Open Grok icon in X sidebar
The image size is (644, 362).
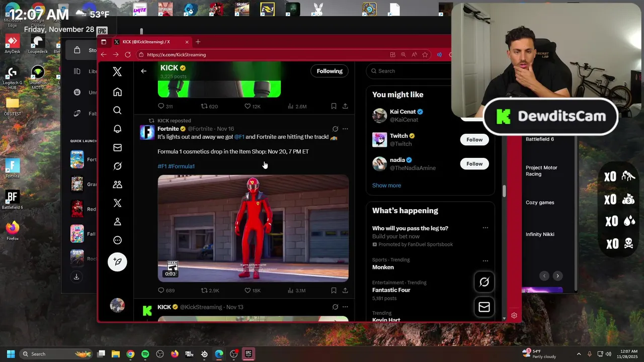117,166
